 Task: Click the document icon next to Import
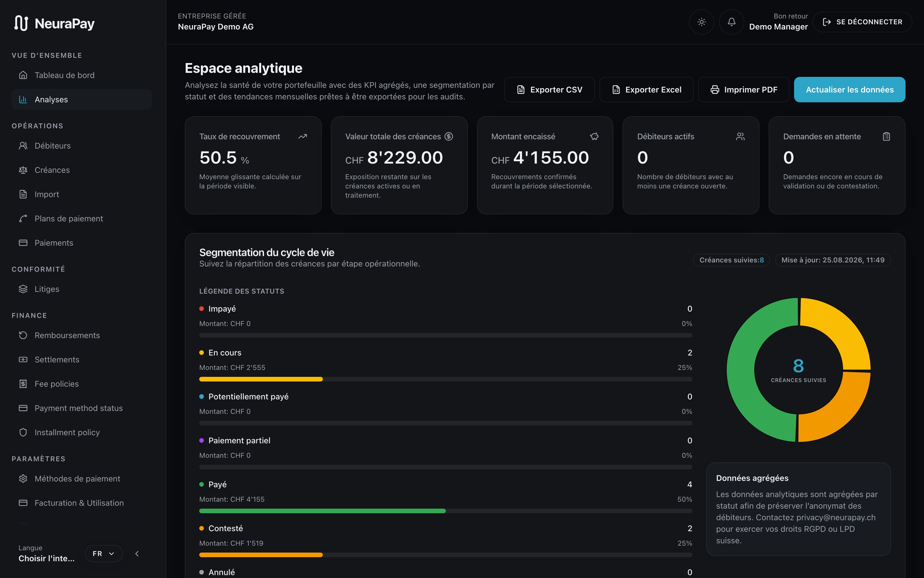23,194
